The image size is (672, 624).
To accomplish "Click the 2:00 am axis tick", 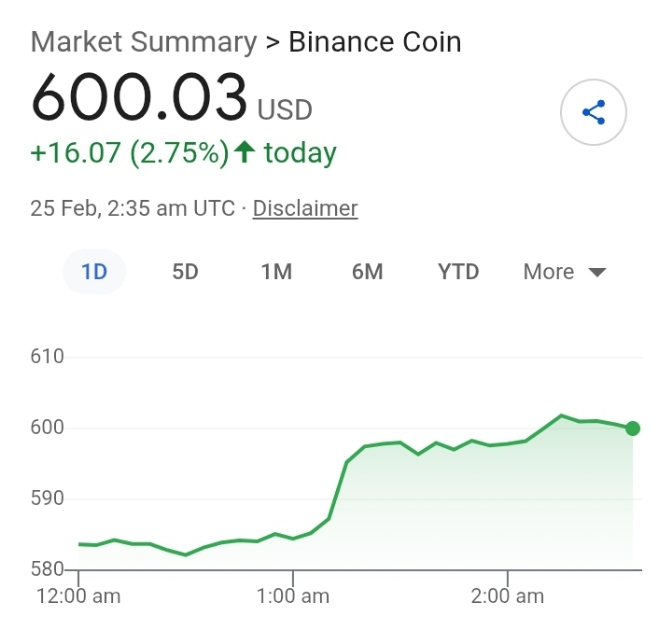I will (507, 596).
